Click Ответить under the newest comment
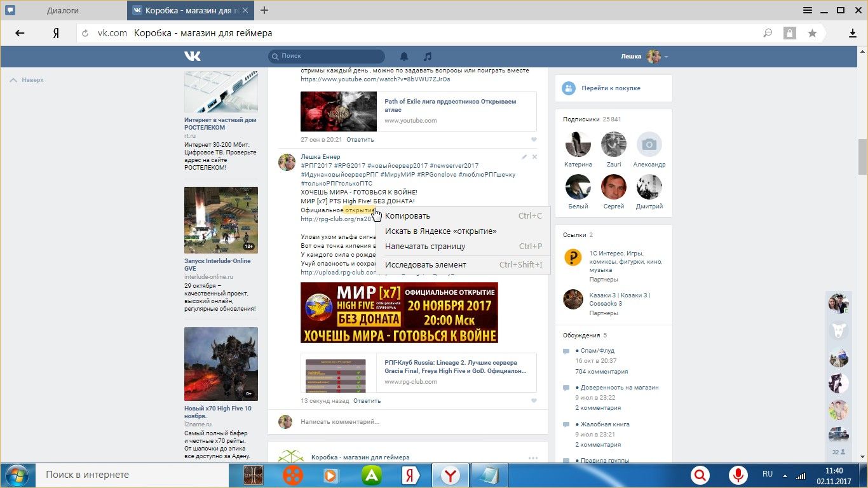The width and height of the screenshot is (868, 488). (367, 401)
